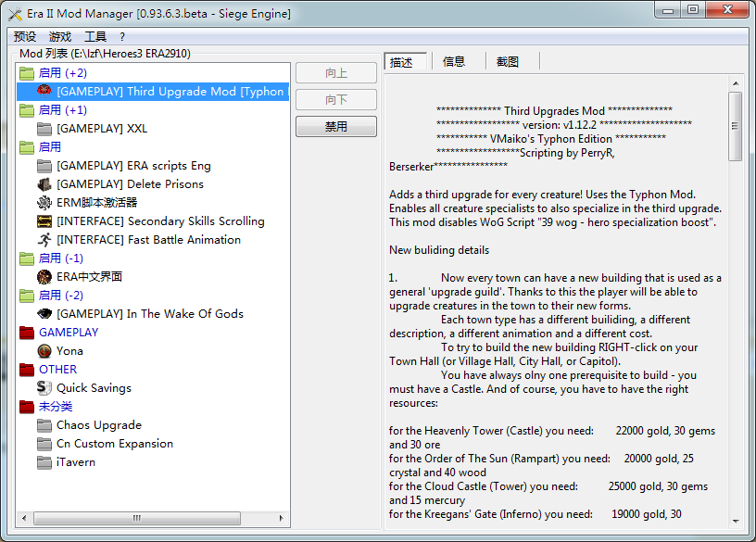The height and width of the screenshot is (542, 756).
Task: Switch to the 截图 tab
Action: point(508,62)
